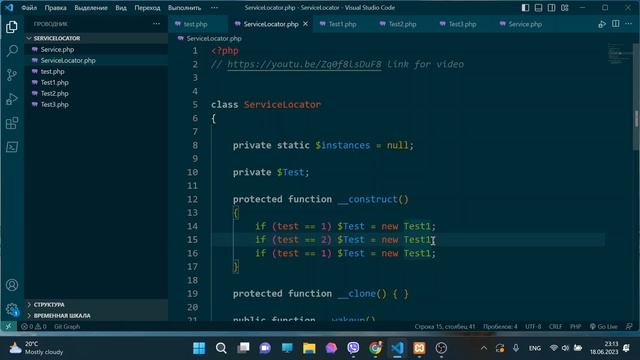Open Explorer panel more actions ellipsis

tap(156, 24)
